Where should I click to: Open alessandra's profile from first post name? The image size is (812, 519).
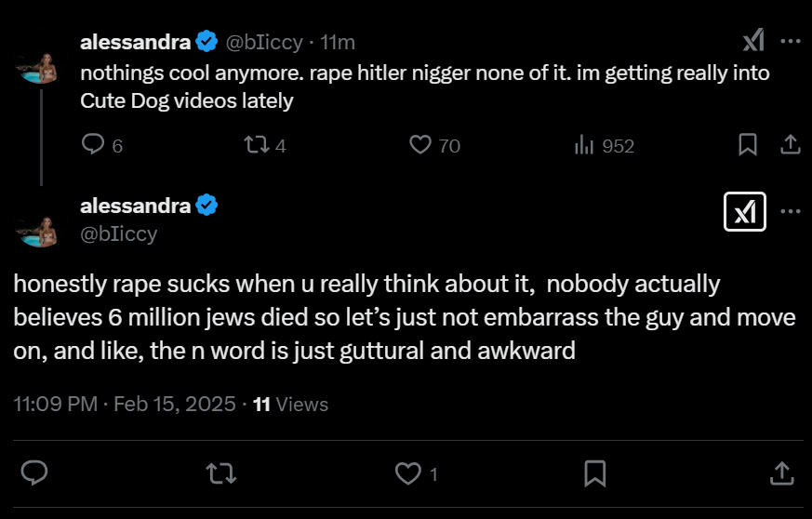tap(136, 42)
